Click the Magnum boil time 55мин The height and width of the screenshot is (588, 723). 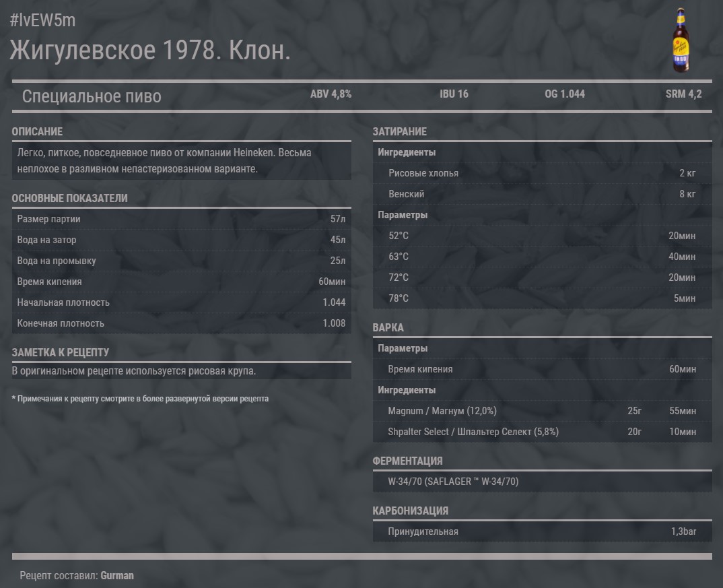683,411
